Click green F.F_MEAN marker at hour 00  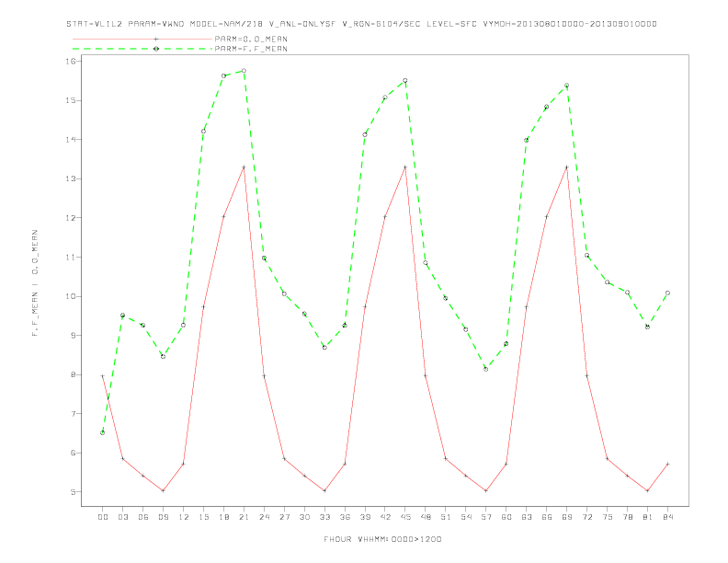(103, 432)
